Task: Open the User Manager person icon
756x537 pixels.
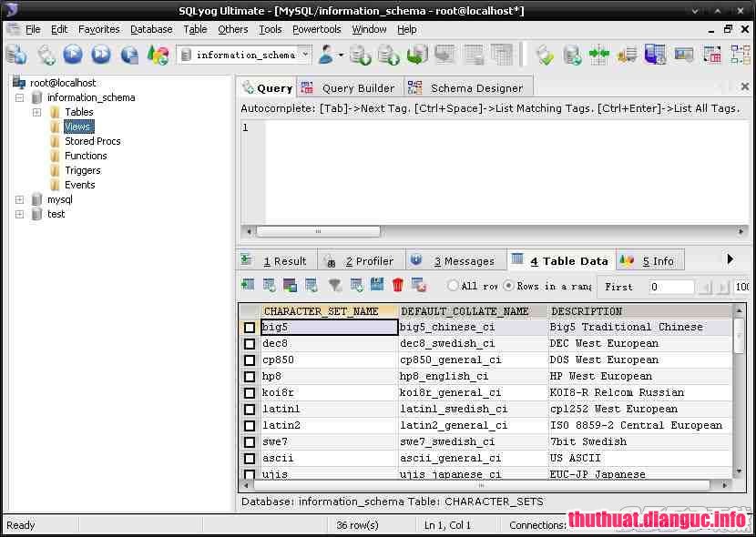Action: (x=326, y=55)
